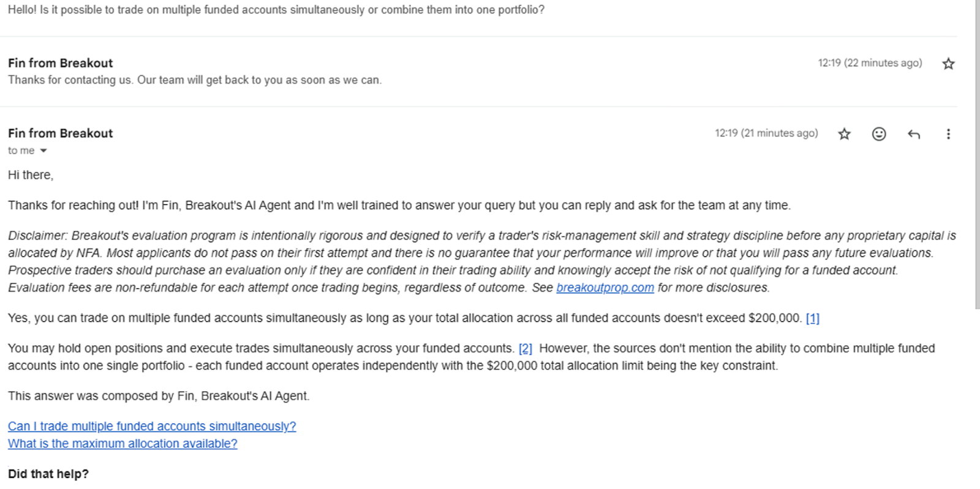This screenshot has height=489, width=980.
Task: Open "Can I trade multiple funded accounts simultaneously?"
Action: [x=152, y=427]
